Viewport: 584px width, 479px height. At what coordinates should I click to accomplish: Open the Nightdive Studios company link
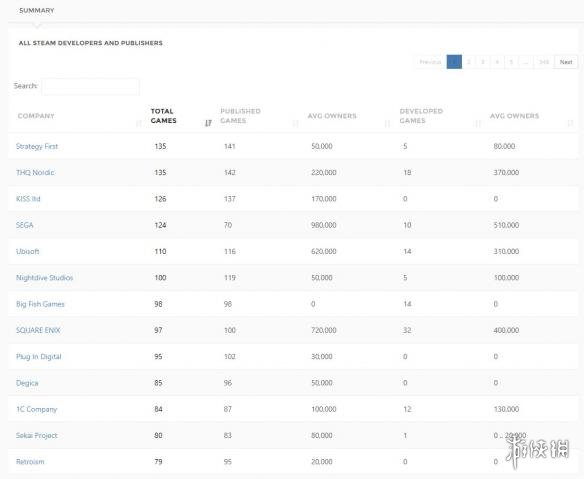44,277
